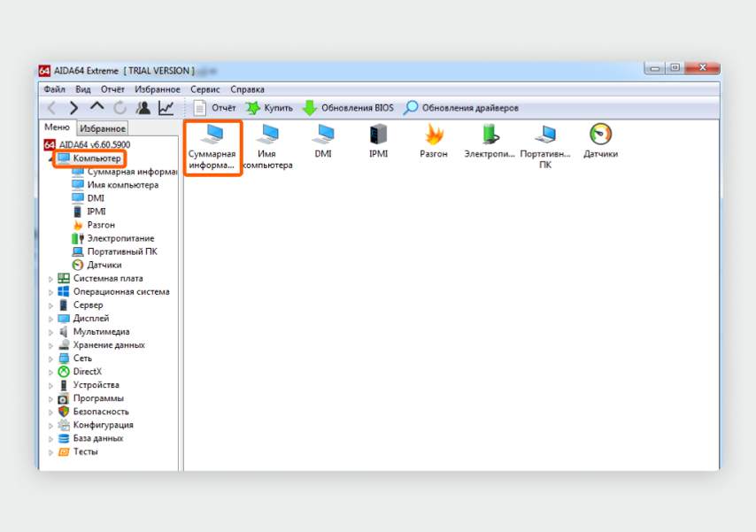Screen dimensions: 756x532
Task: Select Программы in the tree
Action: coord(90,398)
